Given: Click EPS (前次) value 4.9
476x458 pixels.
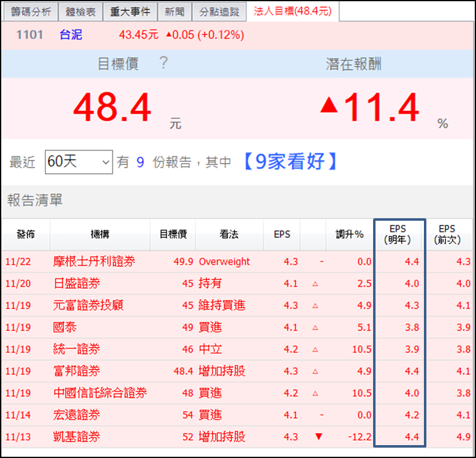Looking at the screenshot, I should coord(463,437).
